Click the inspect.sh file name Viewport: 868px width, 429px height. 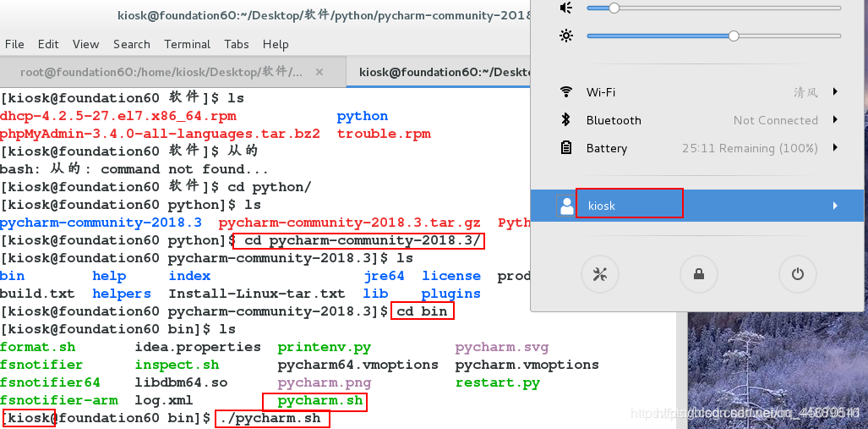coord(177,366)
